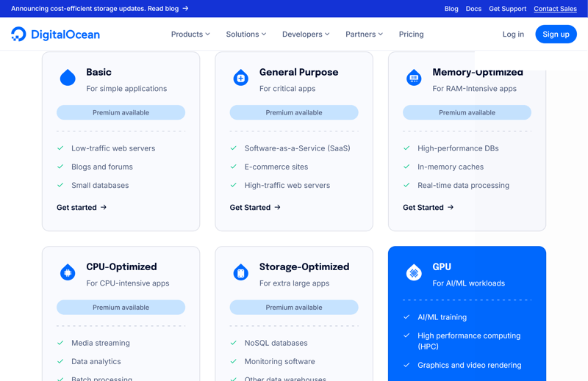Screen dimensions: 588x381
Task: Click the arrow after Read blog
Action: coord(186,9)
